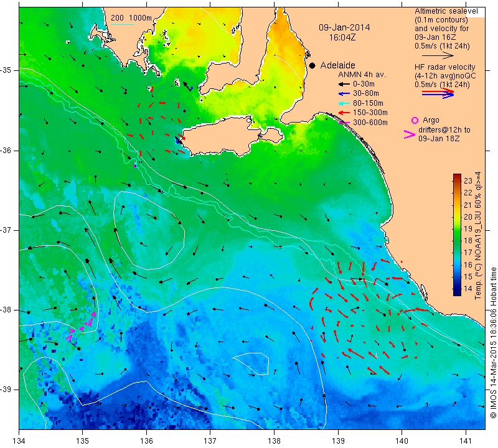The height and width of the screenshot is (448, 498).
Task: Click the colorbar value '17'
Action: (x=468, y=253)
